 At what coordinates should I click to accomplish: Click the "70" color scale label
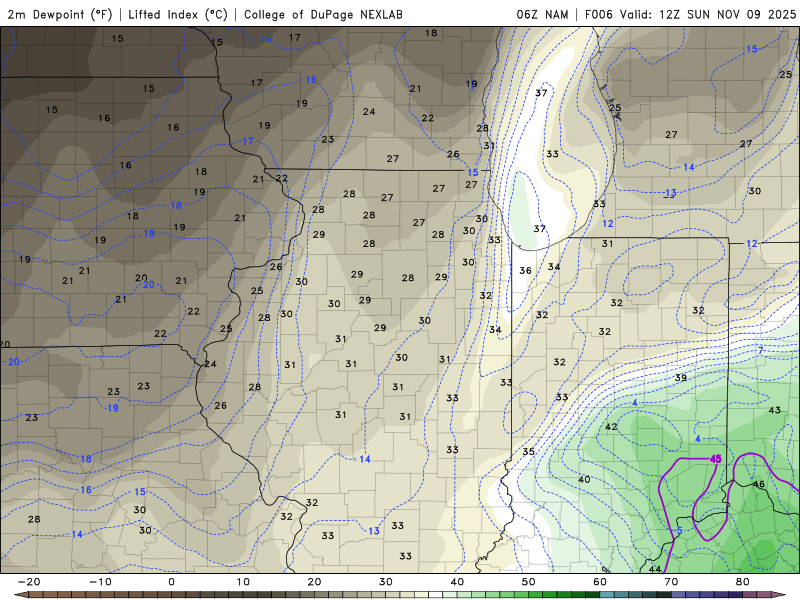point(671,582)
